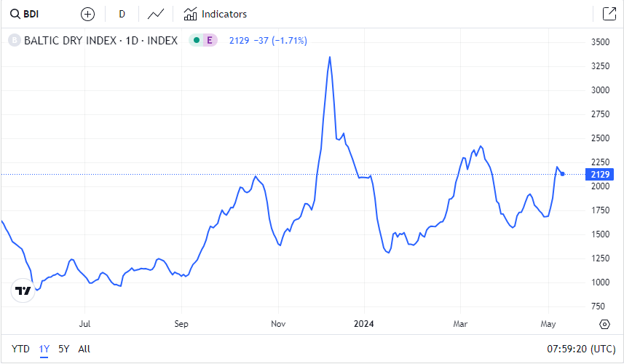Click the TradingView logo on the chart
Screen dimensions: 624x364
tap(23, 290)
